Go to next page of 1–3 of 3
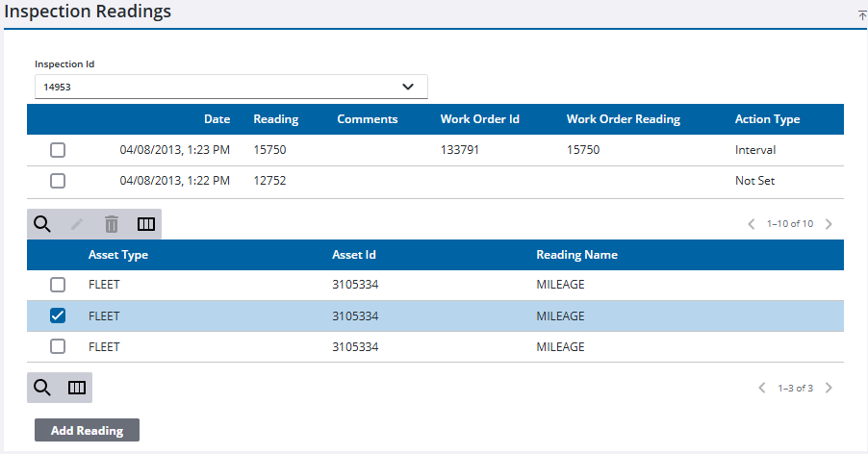Screen dimensions: 868x454 pos(829,388)
